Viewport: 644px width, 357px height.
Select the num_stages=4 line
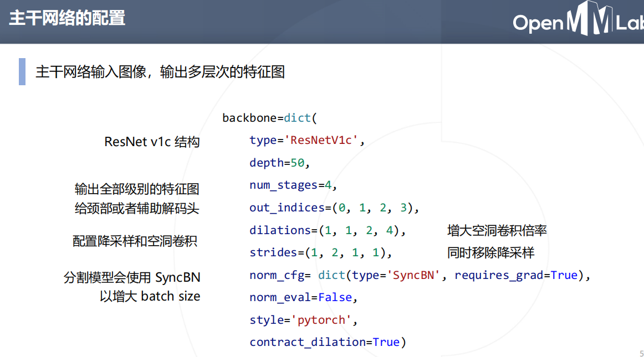(x=293, y=185)
